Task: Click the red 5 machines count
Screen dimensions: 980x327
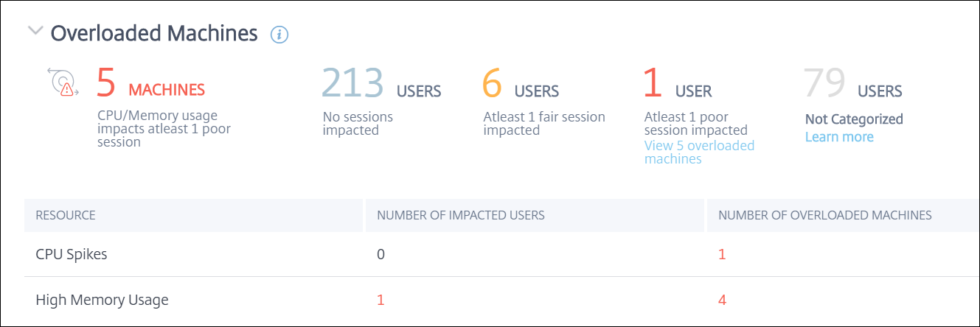Action: click(x=107, y=83)
